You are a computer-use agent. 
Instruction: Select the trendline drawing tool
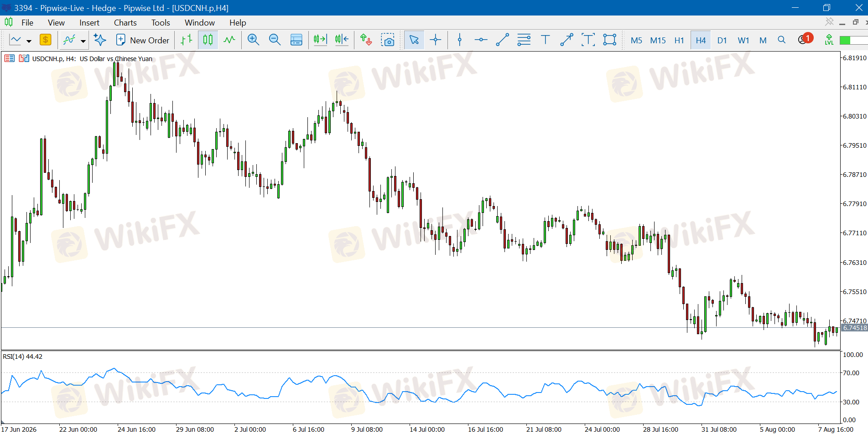tap(502, 40)
